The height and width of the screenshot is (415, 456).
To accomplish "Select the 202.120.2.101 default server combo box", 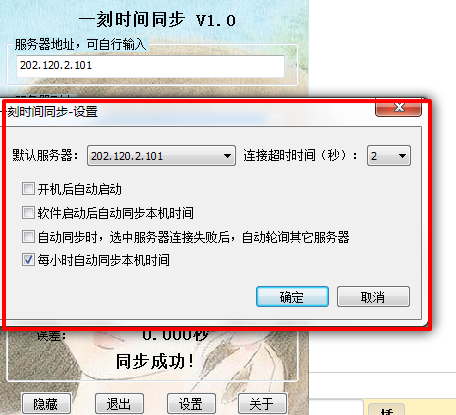I will 161,156.
